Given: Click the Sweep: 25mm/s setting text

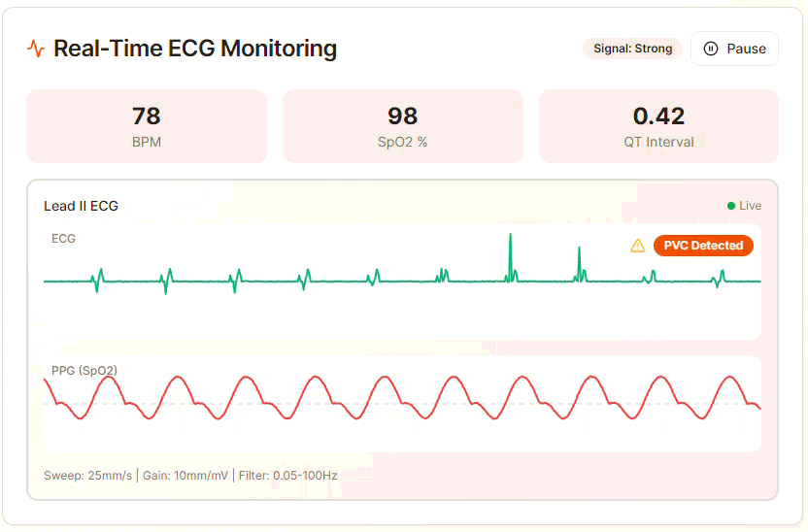Looking at the screenshot, I should pyautogui.click(x=87, y=476).
